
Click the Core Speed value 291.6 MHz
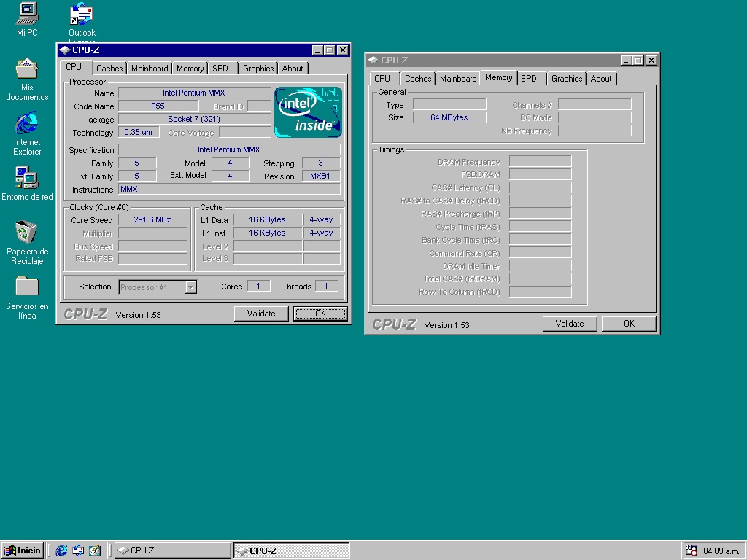tap(152, 219)
